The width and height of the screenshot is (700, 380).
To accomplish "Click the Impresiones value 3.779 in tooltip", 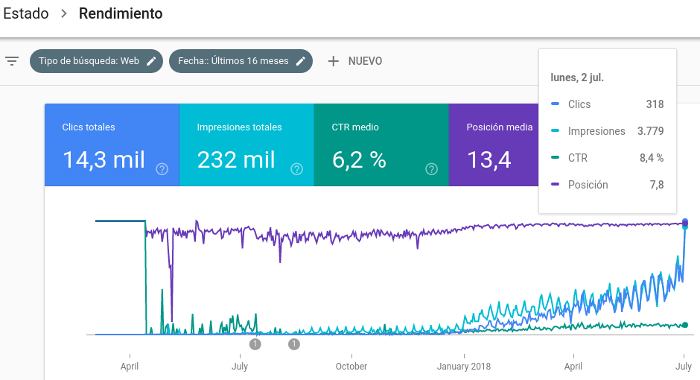I will (650, 131).
